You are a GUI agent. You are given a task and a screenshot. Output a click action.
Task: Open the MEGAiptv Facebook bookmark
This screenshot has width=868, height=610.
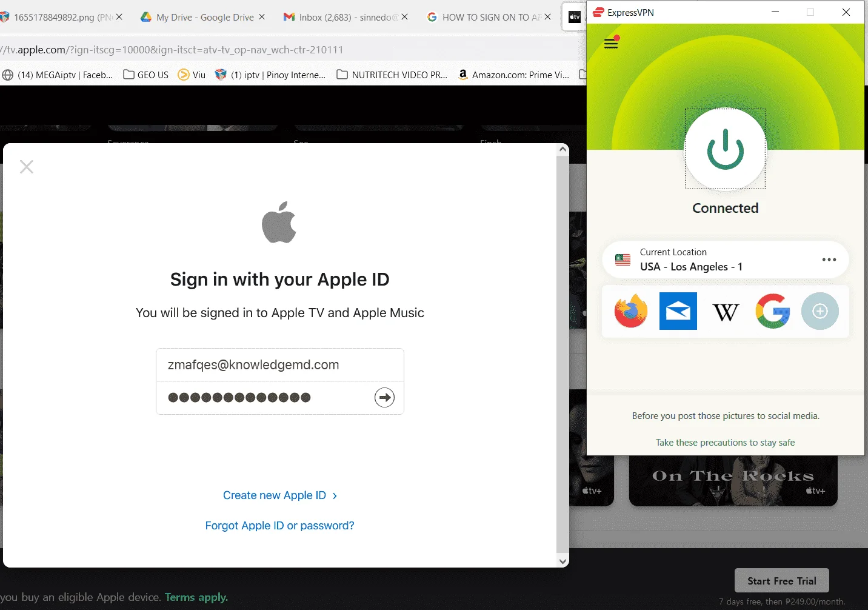coord(58,75)
